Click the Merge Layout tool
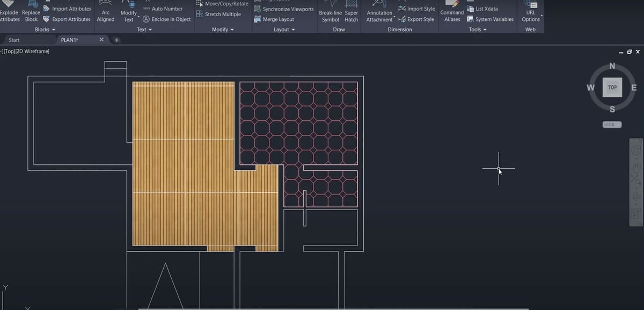This screenshot has width=644, height=310. [274, 19]
